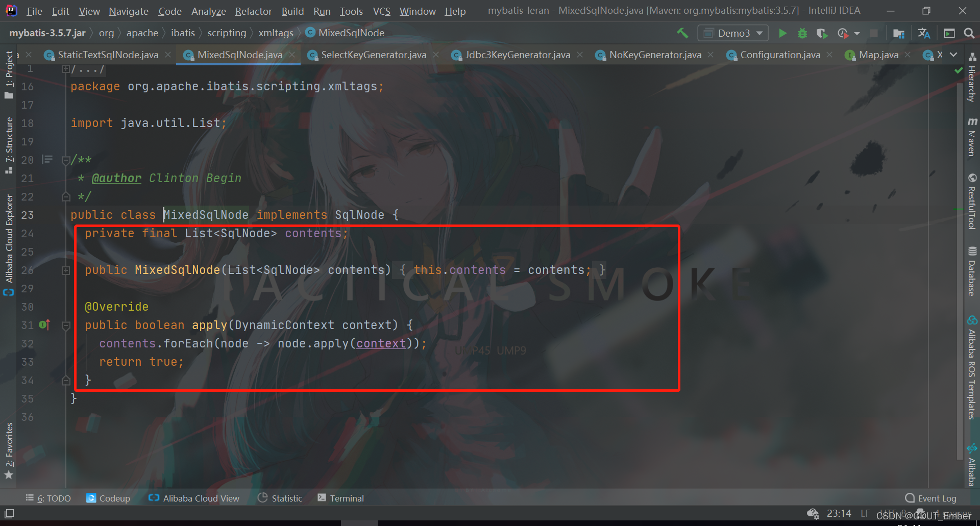Click the implemented method gutter icon on line 31
Viewport: 980px width, 526px height.
click(45, 324)
